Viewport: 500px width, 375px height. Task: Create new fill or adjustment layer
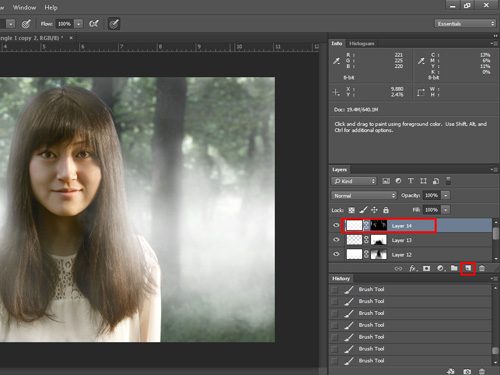coord(440,268)
